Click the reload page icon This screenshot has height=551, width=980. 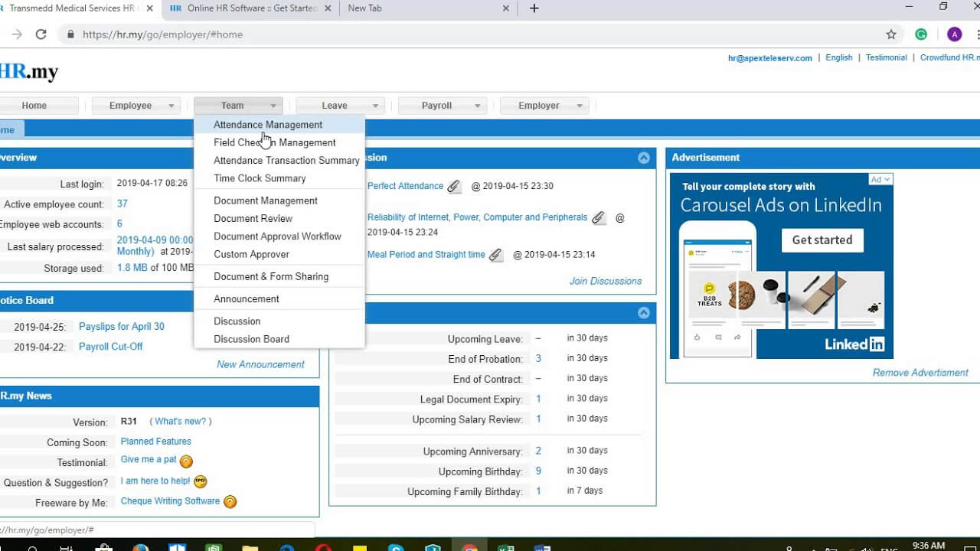(41, 34)
